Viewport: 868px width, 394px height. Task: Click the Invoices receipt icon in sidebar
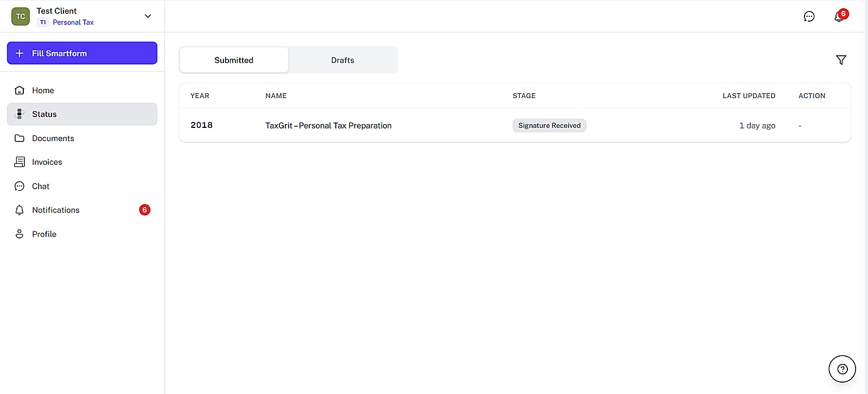20,162
